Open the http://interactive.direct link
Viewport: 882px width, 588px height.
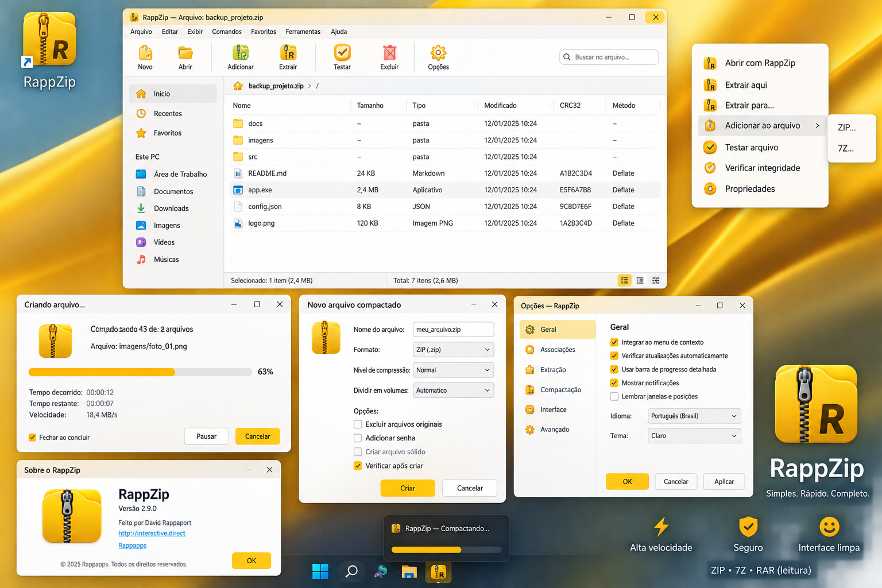click(152, 533)
